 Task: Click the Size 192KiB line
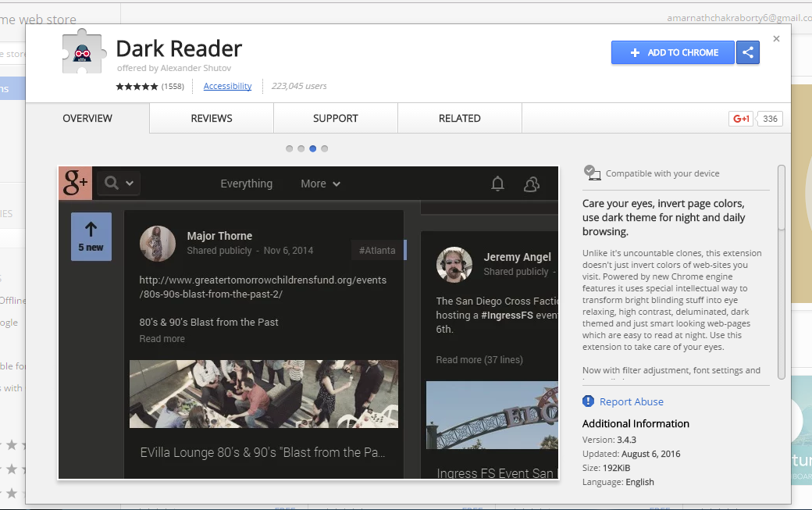(606, 468)
